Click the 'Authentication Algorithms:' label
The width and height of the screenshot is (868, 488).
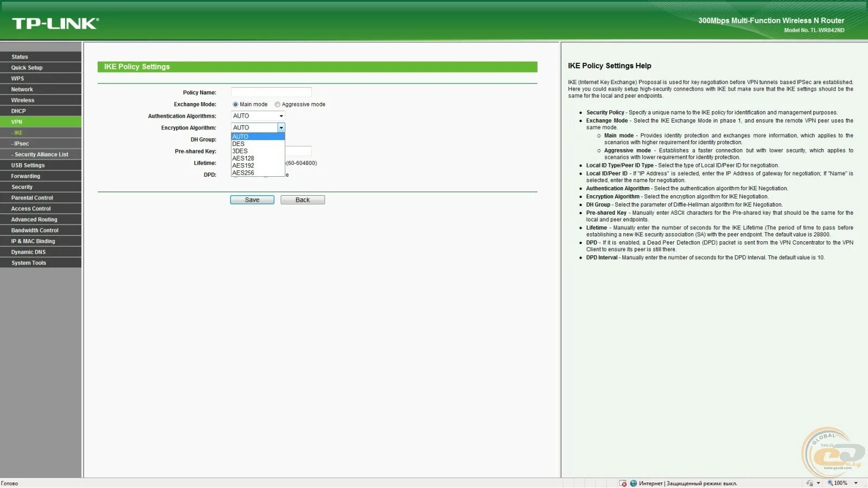click(182, 116)
